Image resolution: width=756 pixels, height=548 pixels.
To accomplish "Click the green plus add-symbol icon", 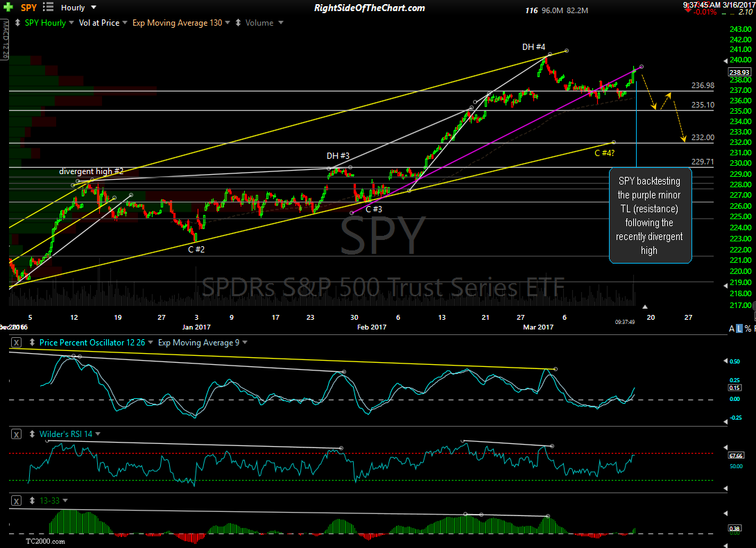I will click(8, 8).
